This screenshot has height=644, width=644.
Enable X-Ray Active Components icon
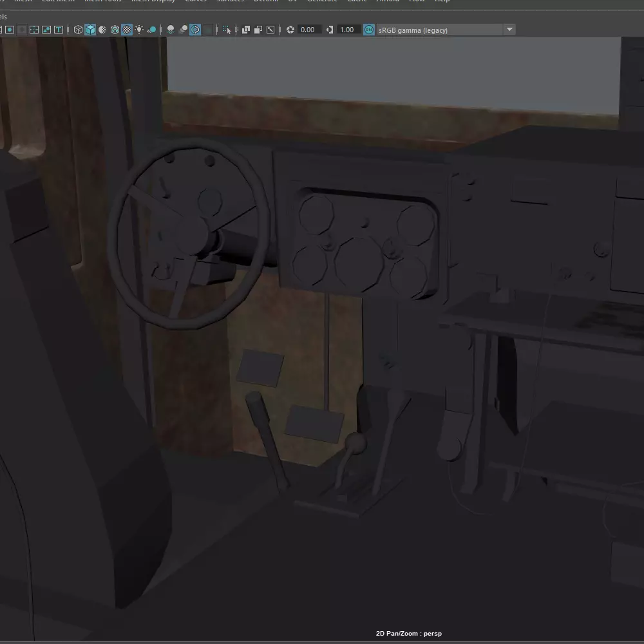[x=258, y=30]
